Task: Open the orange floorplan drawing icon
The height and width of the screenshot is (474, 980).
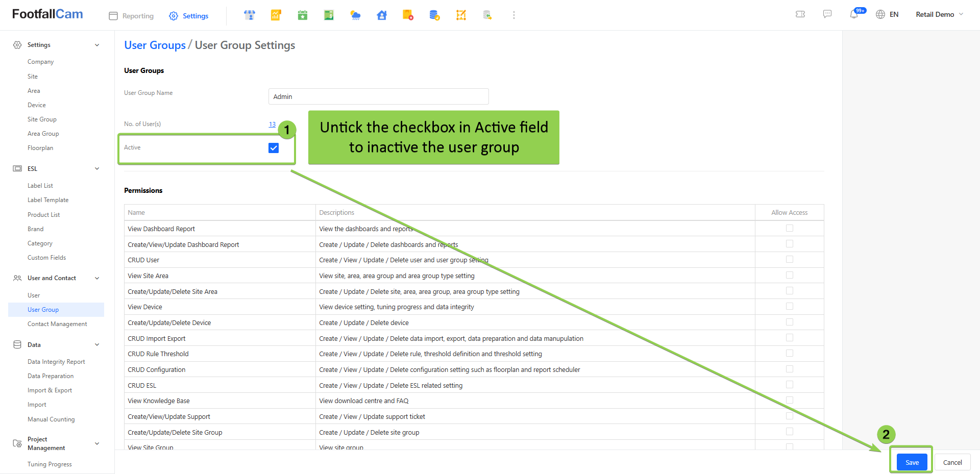Action: [461, 15]
